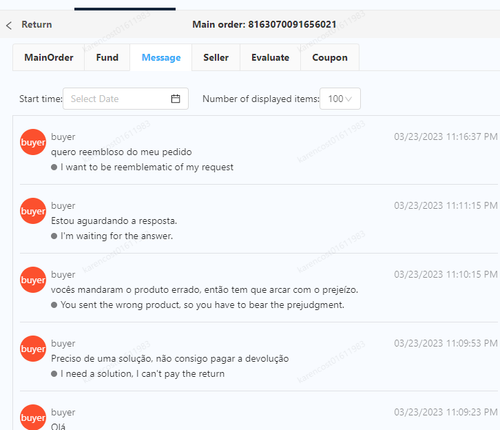The height and width of the screenshot is (430, 500).
Task: Click the Main order number 8163070091656021
Action: pyautogui.click(x=292, y=25)
